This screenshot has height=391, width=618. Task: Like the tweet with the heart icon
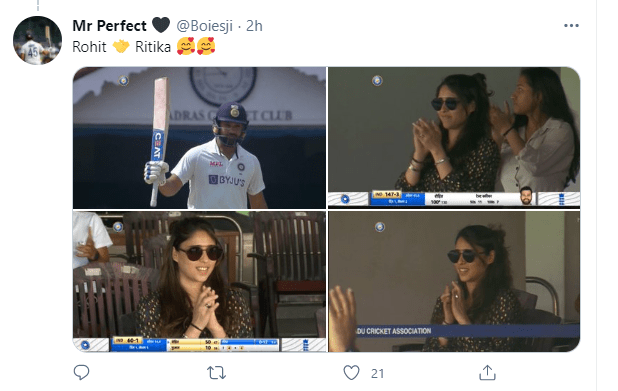pyautogui.click(x=351, y=372)
